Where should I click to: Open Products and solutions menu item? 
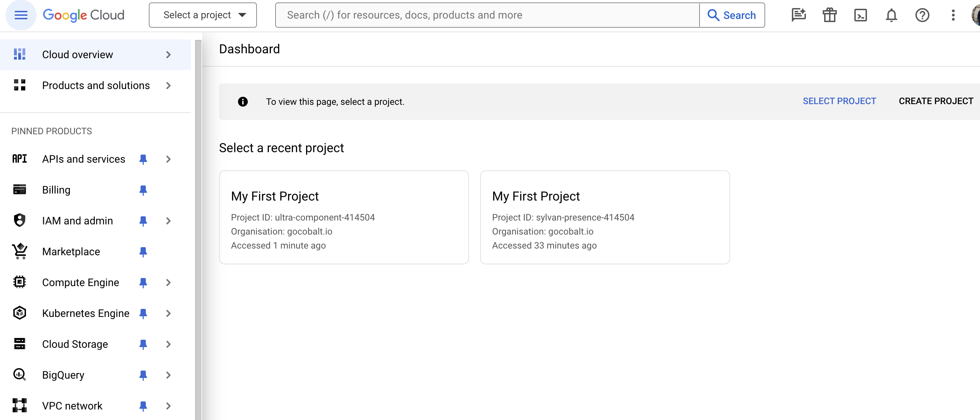pos(96,85)
